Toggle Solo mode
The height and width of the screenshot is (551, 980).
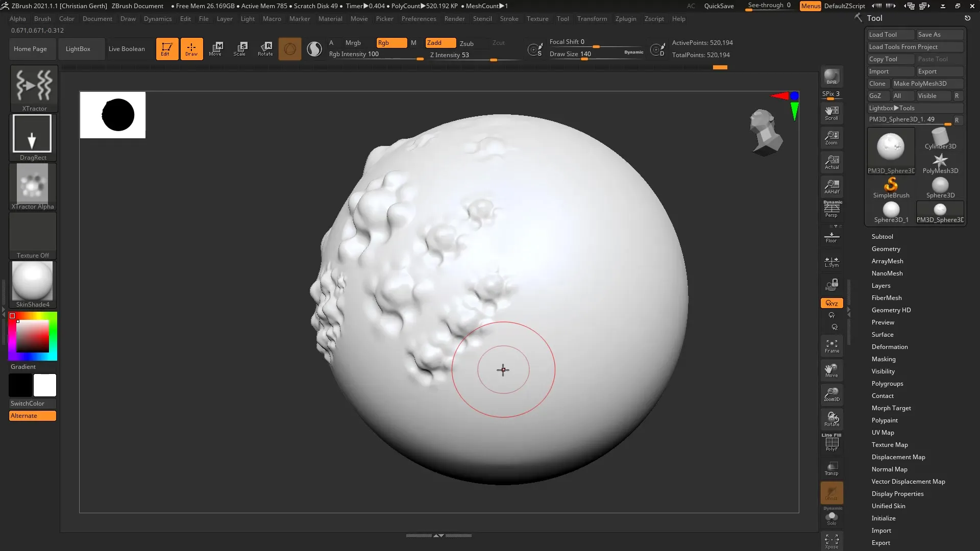pos(831,517)
